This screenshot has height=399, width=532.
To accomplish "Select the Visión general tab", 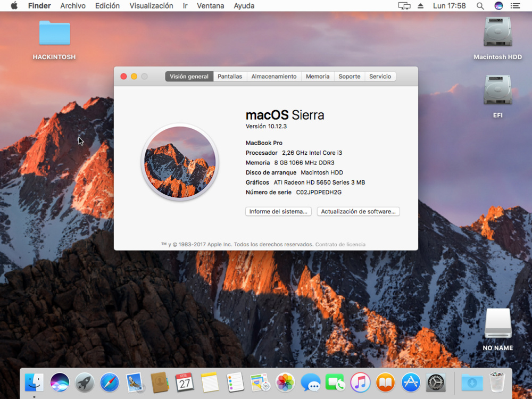I will (189, 76).
